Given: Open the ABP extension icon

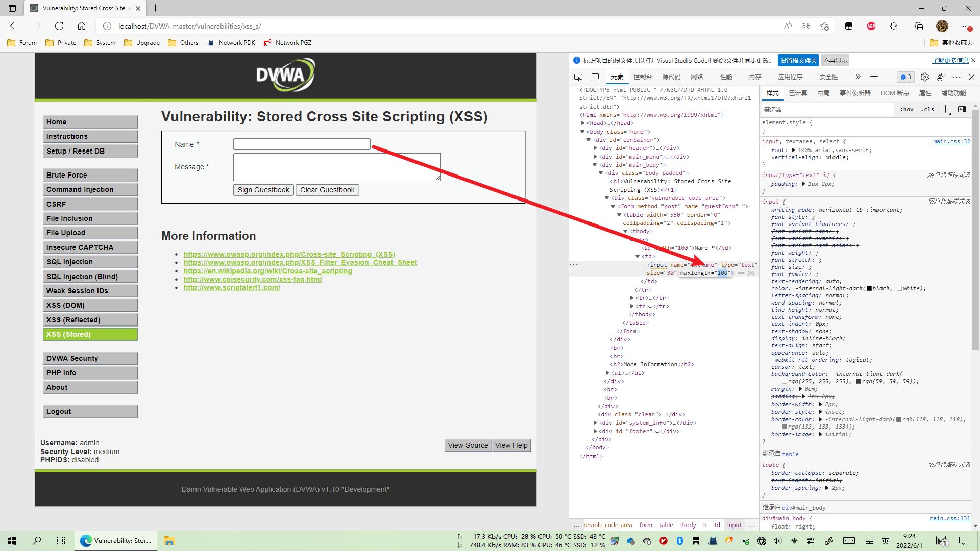Looking at the screenshot, I should (x=871, y=26).
